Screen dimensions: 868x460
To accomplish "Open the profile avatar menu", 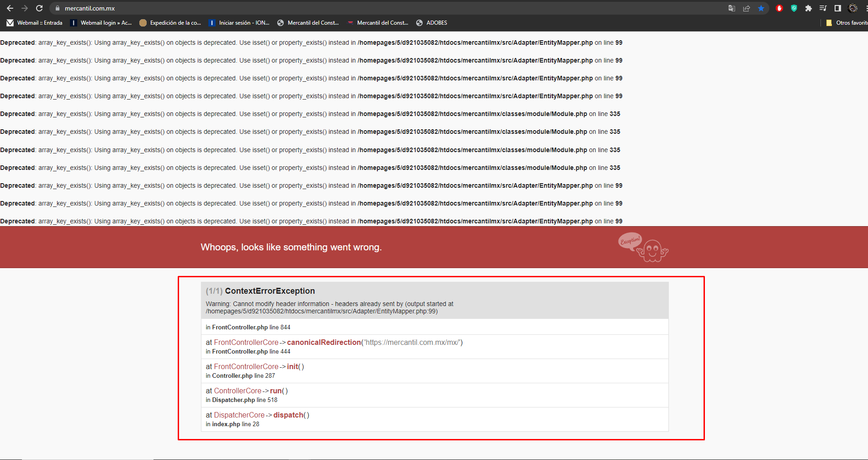I will [x=852, y=8].
